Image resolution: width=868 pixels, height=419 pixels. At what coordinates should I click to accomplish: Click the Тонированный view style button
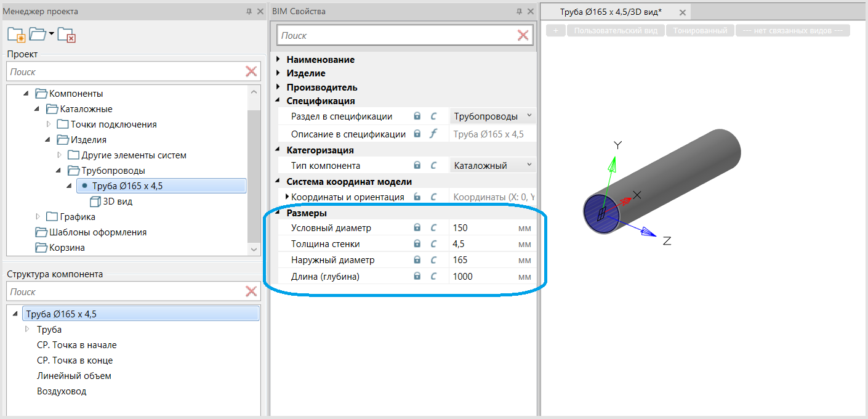[x=700, y=31]
